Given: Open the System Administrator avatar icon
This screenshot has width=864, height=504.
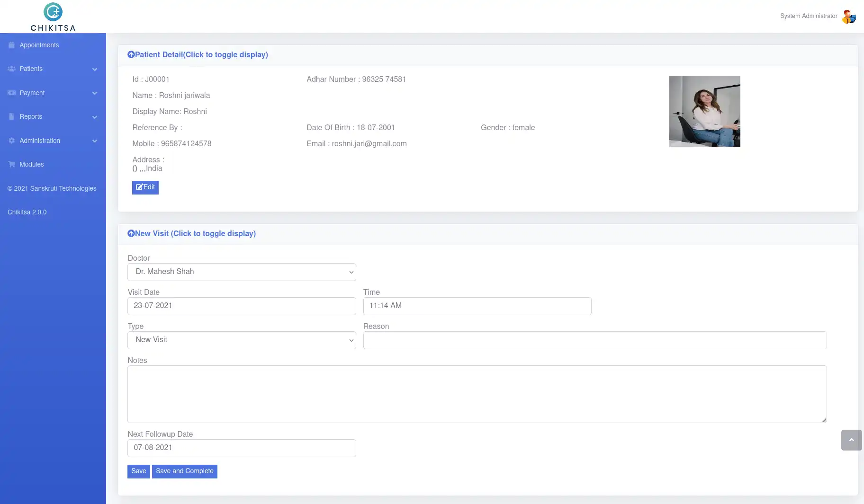Looking at the screenshot, I should [x=848, y=17].
